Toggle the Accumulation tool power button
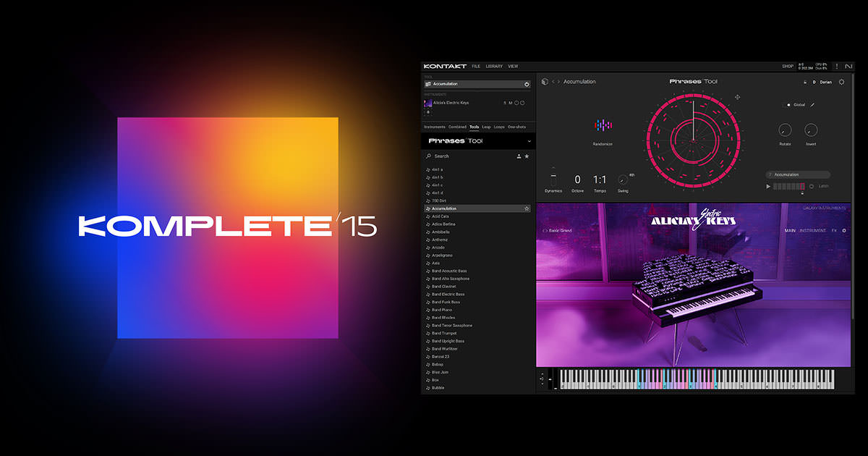Viewport: 868px width, 456px height. tap(527, 84)
